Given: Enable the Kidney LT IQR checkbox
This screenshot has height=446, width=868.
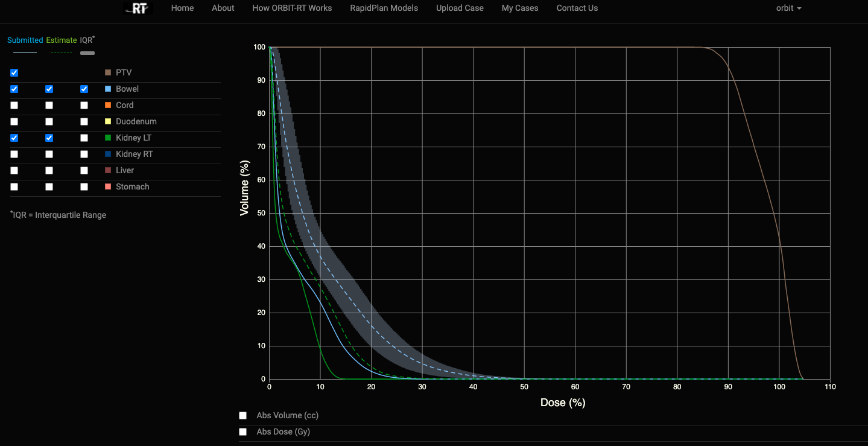Looking at the screenshot, I should [84, 138].
